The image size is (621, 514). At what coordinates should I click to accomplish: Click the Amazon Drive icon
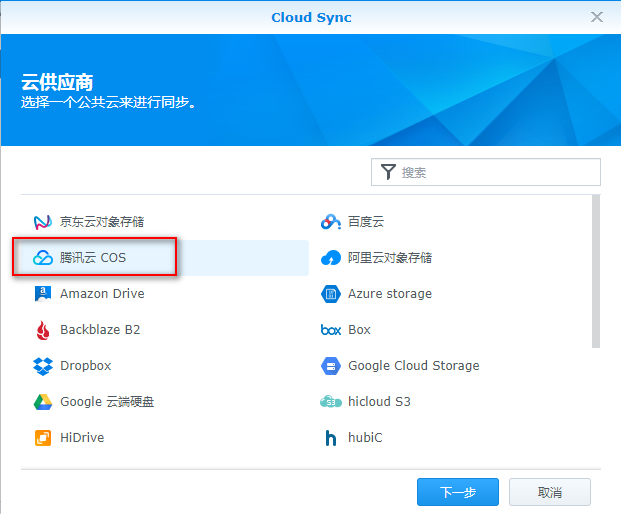[42, 294]
